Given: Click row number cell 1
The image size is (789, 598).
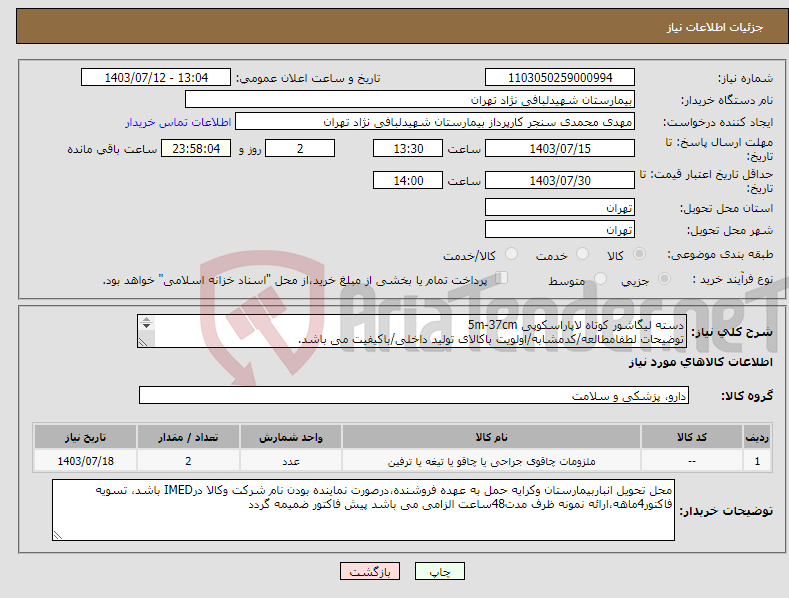Looking at the screenshot, I should (x=757, y=461).
